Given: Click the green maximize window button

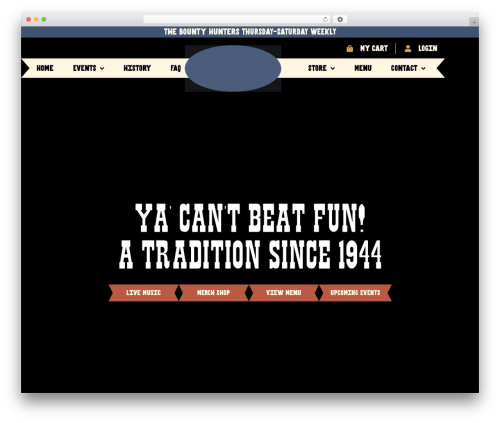Looking at the screenshot, I should coord(44,19).
